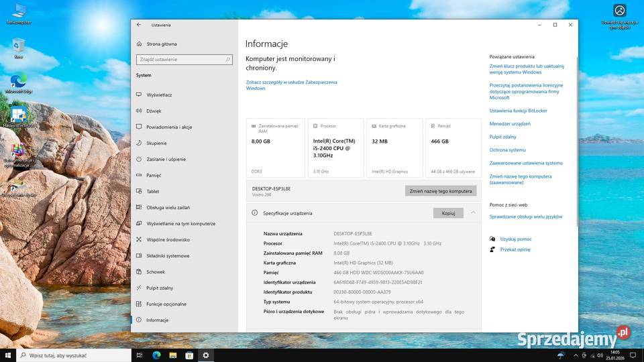This screenshot has height=362, width=644.
Task: Open Zmień nazwę tego komputera (zaawansowane) link
Action: [521, 180]
